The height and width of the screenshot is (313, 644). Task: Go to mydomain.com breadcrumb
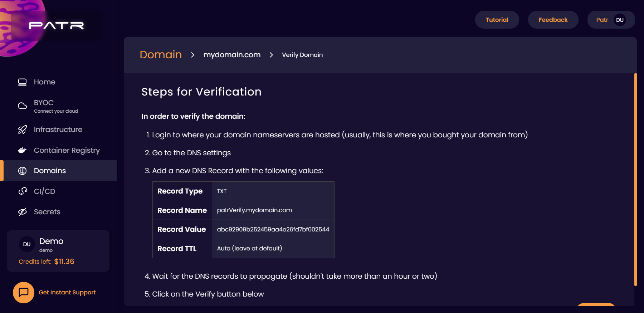click(x=232, y=55)
